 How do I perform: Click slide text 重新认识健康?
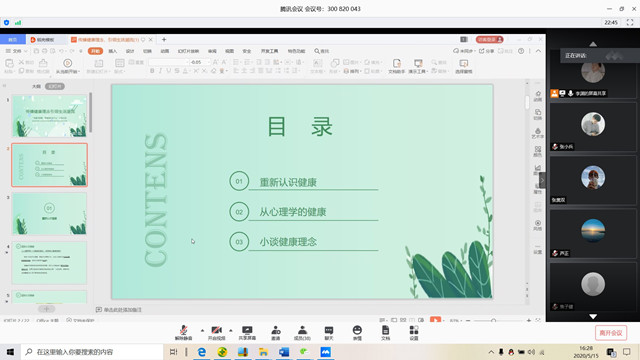pyautogui.click(x=288, y=182)
